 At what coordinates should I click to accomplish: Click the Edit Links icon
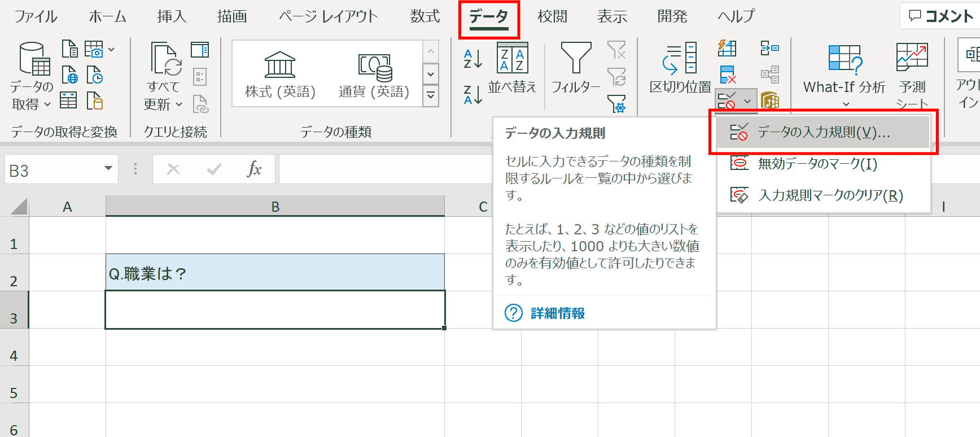200,104
